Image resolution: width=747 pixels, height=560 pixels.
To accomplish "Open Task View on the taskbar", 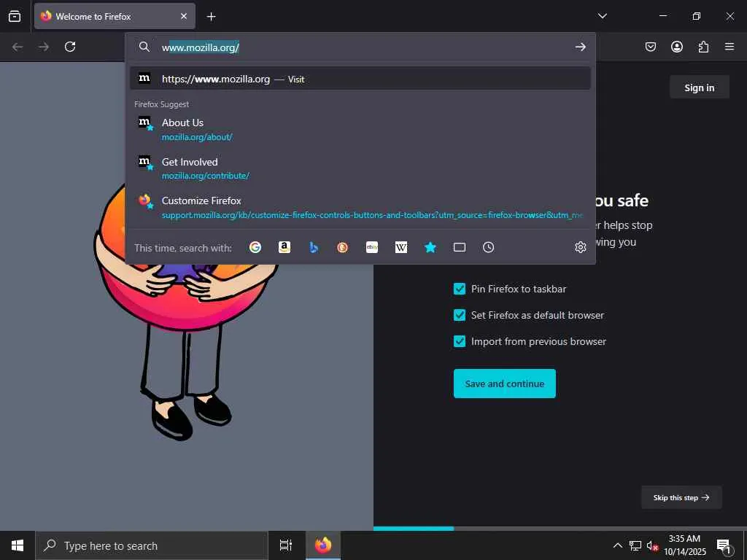I will (x=285, y=545).
